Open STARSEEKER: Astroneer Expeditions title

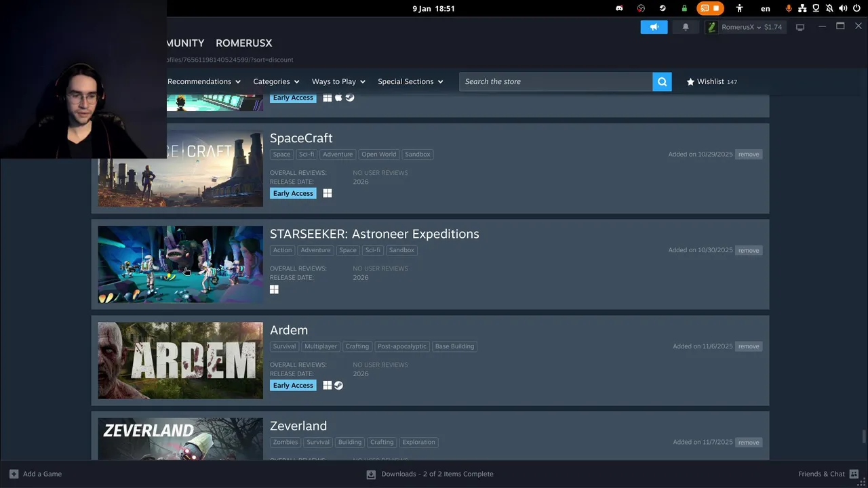click(x=374, y=234)
